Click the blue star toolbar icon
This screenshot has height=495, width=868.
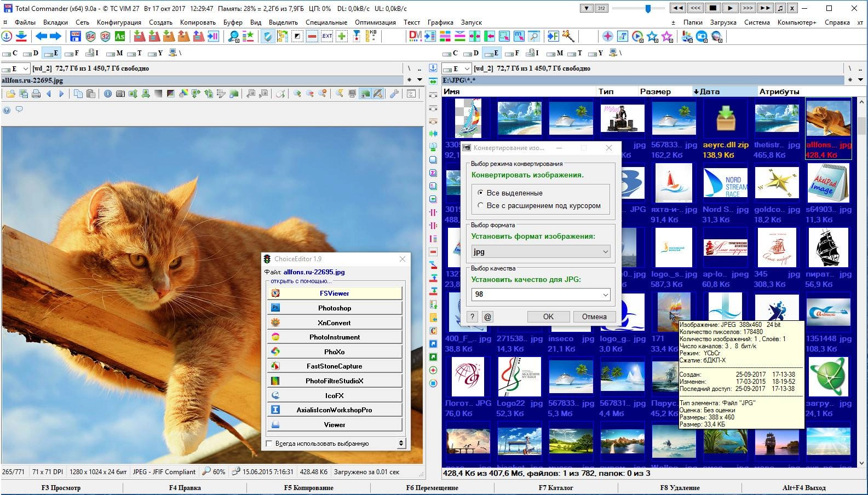(x=652, y=37)
